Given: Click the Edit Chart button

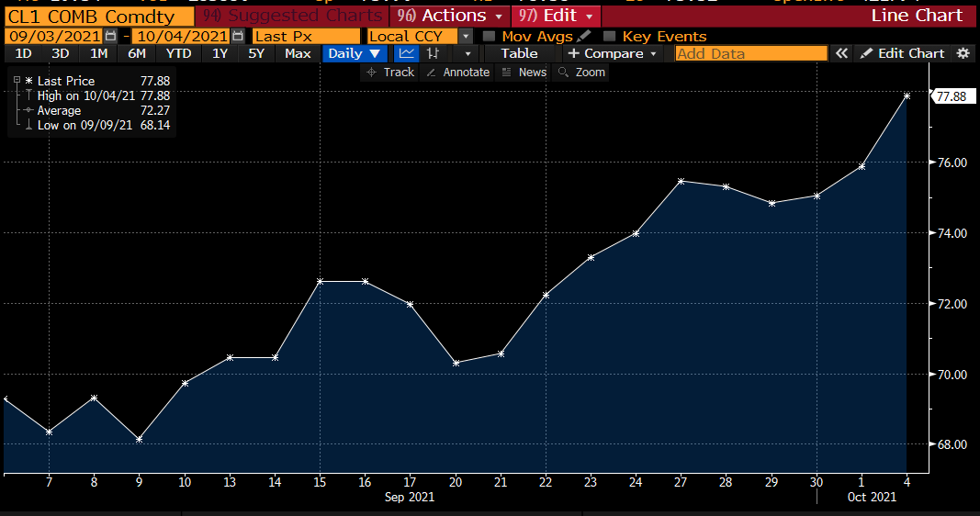Looking at the screenshot, I should pos(902,54).
